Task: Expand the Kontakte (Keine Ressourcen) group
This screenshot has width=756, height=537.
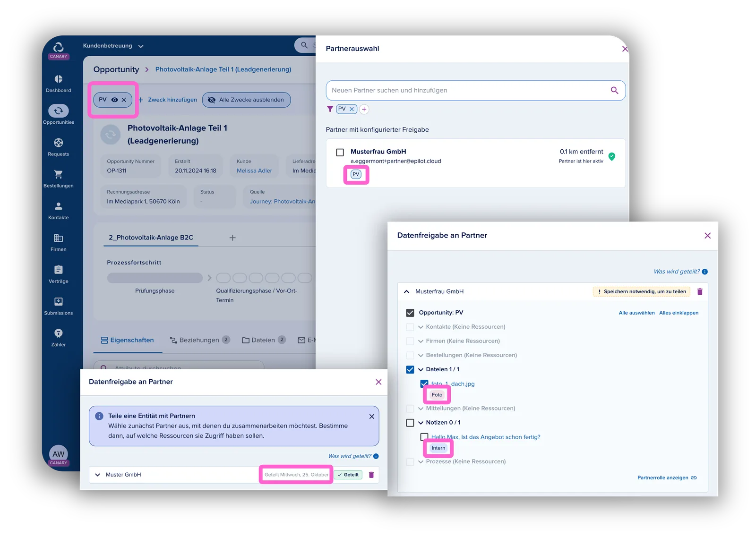Action: point(421,327)
